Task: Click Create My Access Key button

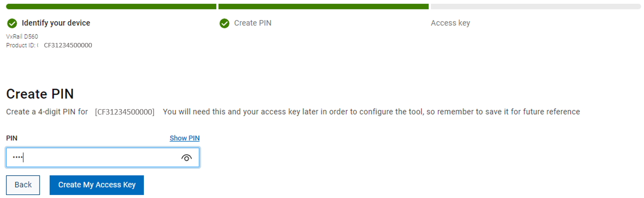Action: tap(96, 185)
